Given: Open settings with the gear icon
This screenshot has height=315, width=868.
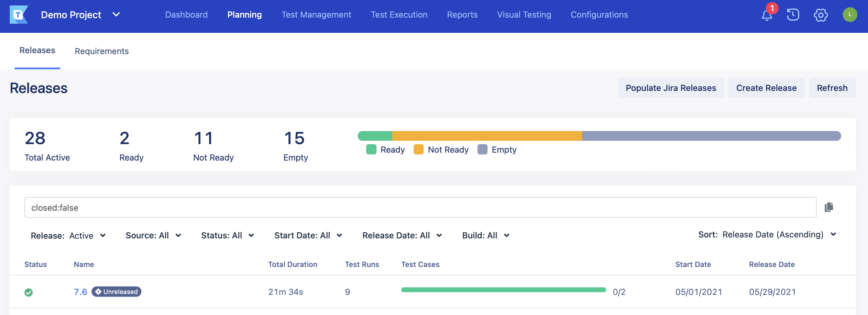Looking at the screenshot, I should pos(821,15).
